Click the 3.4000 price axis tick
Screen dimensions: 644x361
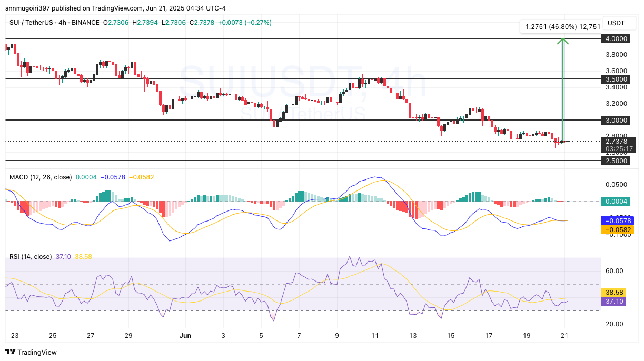tap(617, 87)
